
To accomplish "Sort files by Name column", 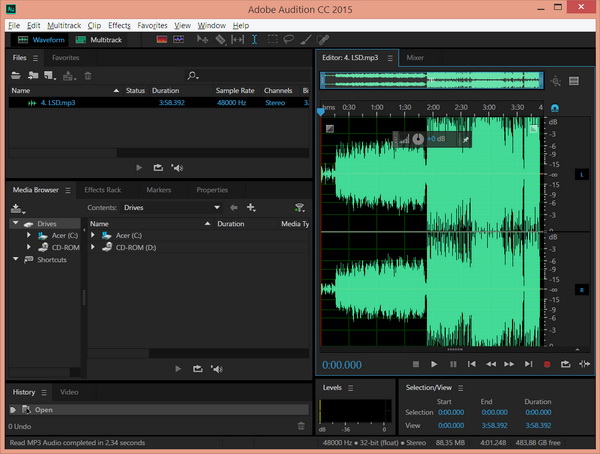I will click(65, 91).
